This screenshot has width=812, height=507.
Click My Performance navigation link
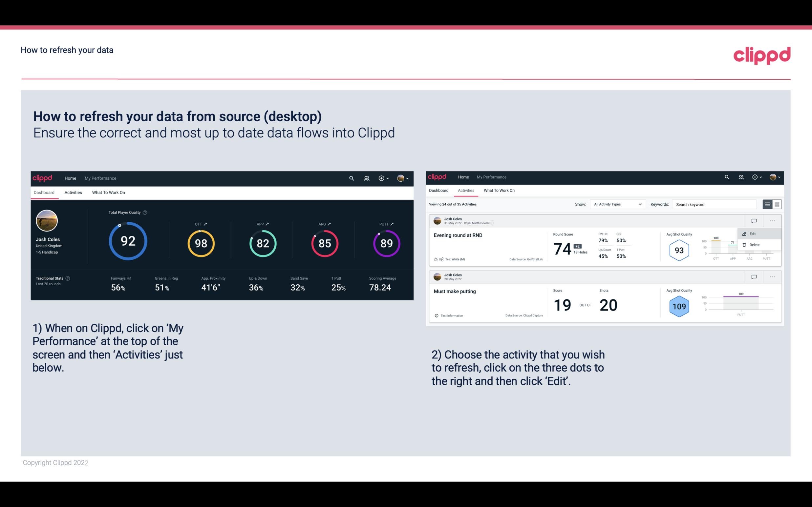click(x=100, y=177)
